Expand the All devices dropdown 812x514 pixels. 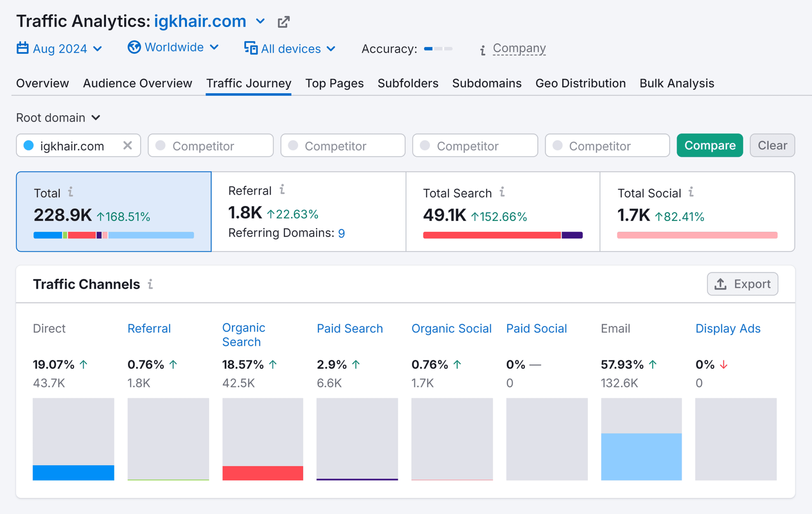click(289, 48)
